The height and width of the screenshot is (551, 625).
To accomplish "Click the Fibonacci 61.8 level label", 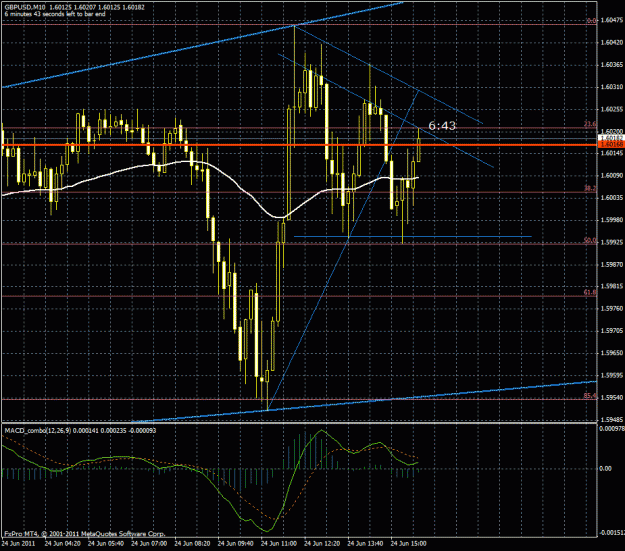I will [590, 292].
